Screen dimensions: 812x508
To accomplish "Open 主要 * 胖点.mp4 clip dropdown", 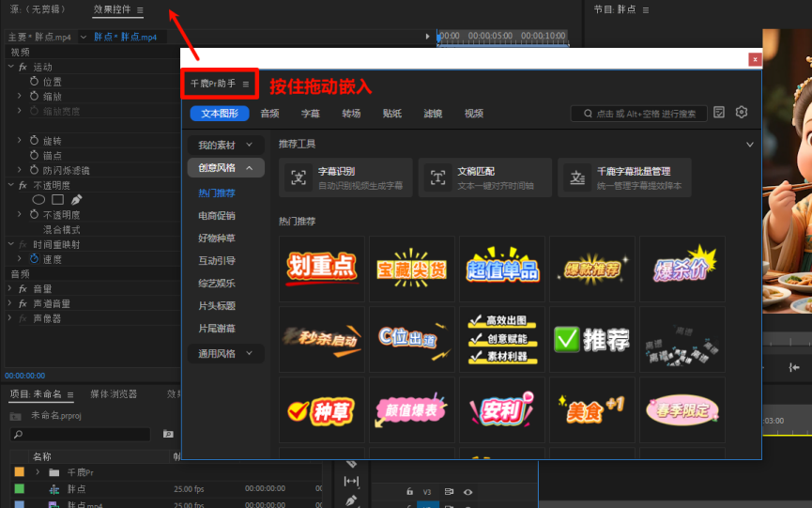I will click(83, 37).
